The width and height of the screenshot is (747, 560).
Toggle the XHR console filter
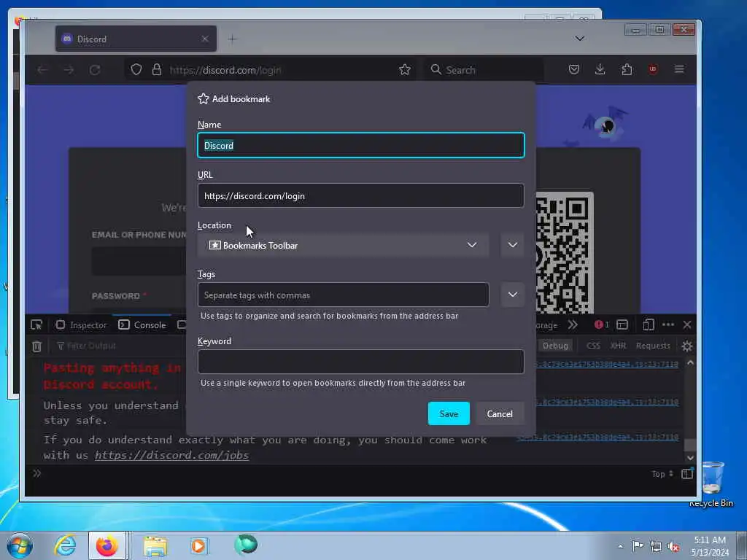point(618,346)
